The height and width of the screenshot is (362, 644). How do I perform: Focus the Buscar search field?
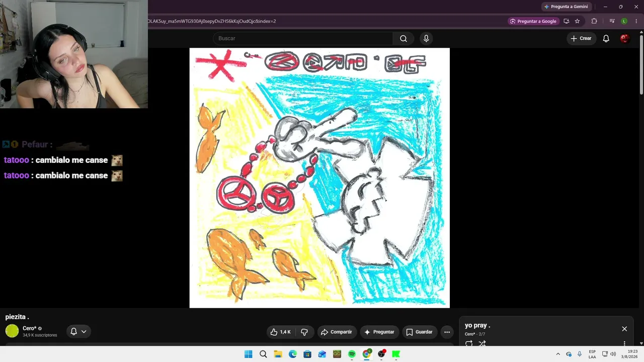pos(303,39)
